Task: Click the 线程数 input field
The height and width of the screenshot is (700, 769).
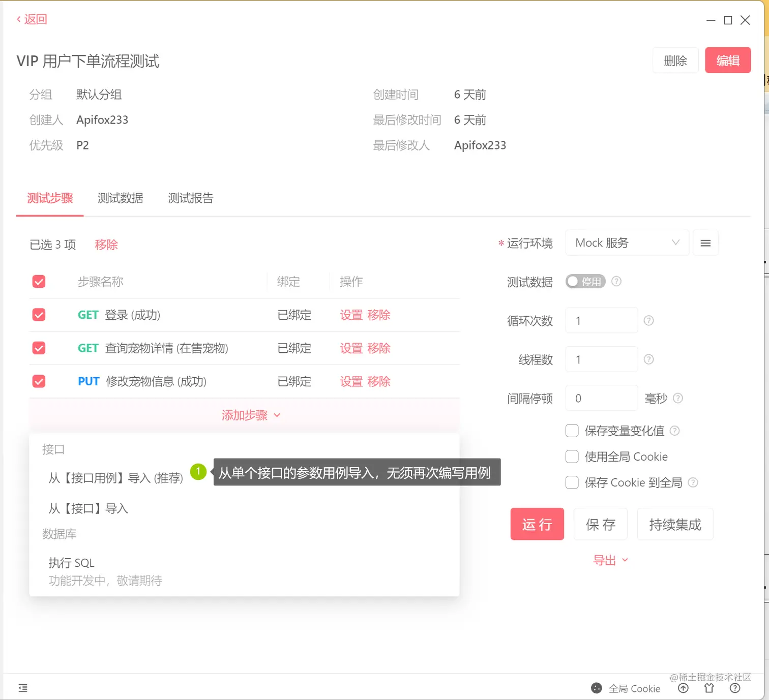Action: click(x=602, y=359)
